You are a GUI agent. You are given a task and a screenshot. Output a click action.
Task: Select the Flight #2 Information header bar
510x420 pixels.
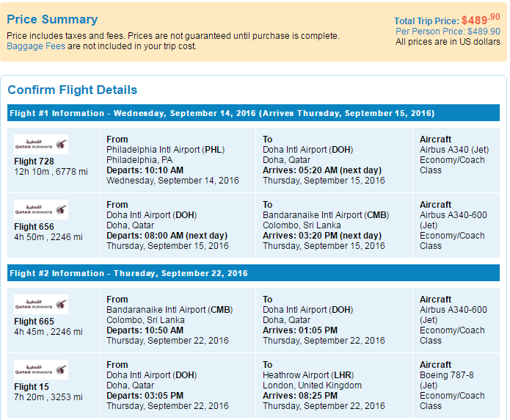tap(253, 273)
